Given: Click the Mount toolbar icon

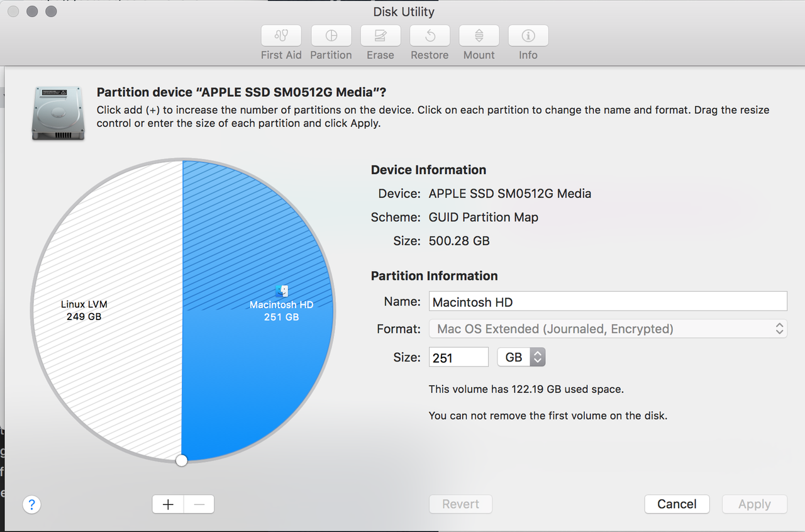Looking at the screenshot, I should click(x=479, y=36).
